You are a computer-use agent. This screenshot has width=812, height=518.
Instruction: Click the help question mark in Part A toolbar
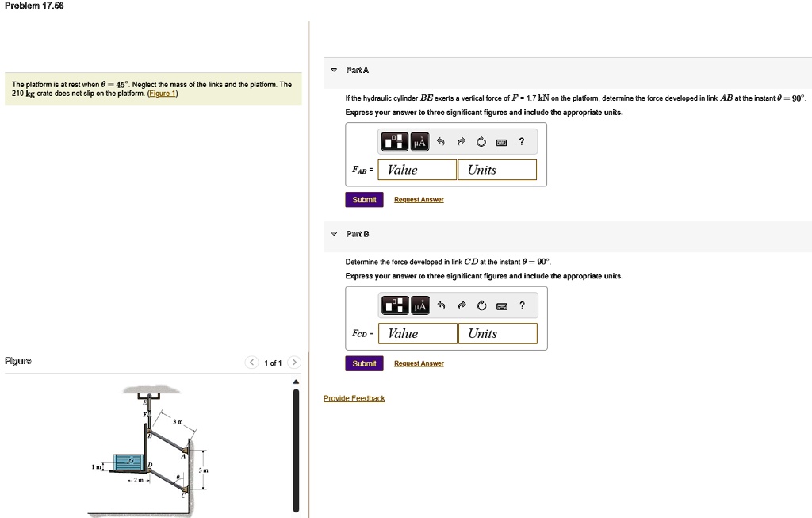[x=521, y=141]
